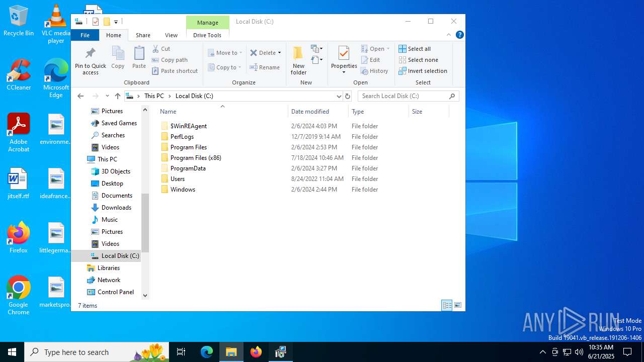
Task: Select Downloads in navigation pane
Action: pyautogui.click(x=116, y=208)
